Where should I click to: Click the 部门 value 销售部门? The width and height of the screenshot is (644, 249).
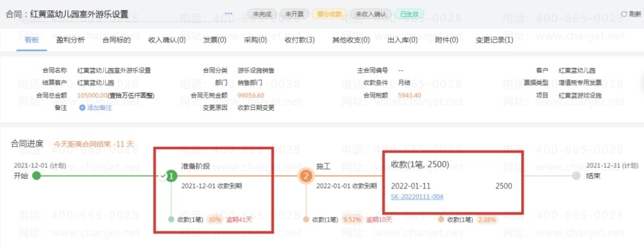click(250, 82)
